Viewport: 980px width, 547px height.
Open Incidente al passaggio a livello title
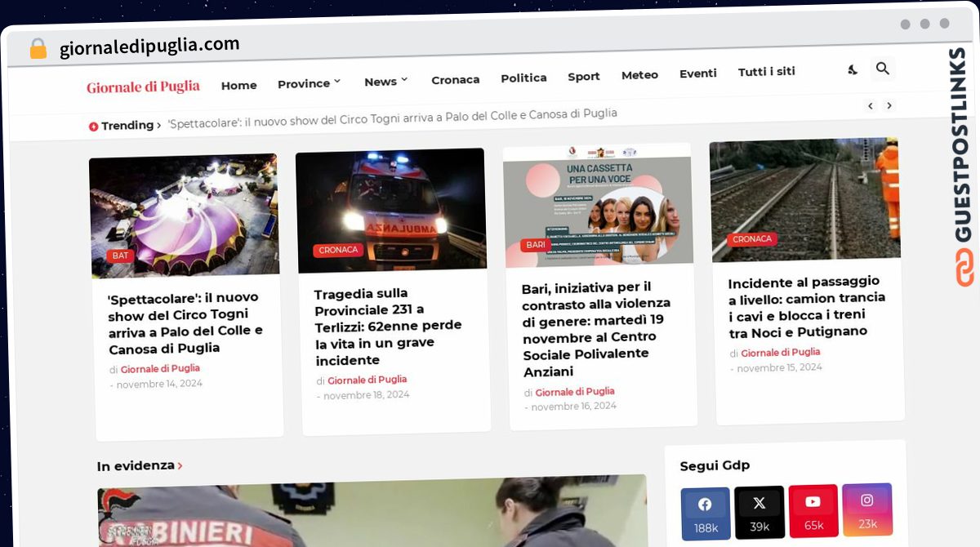click(x=807, y=307)
